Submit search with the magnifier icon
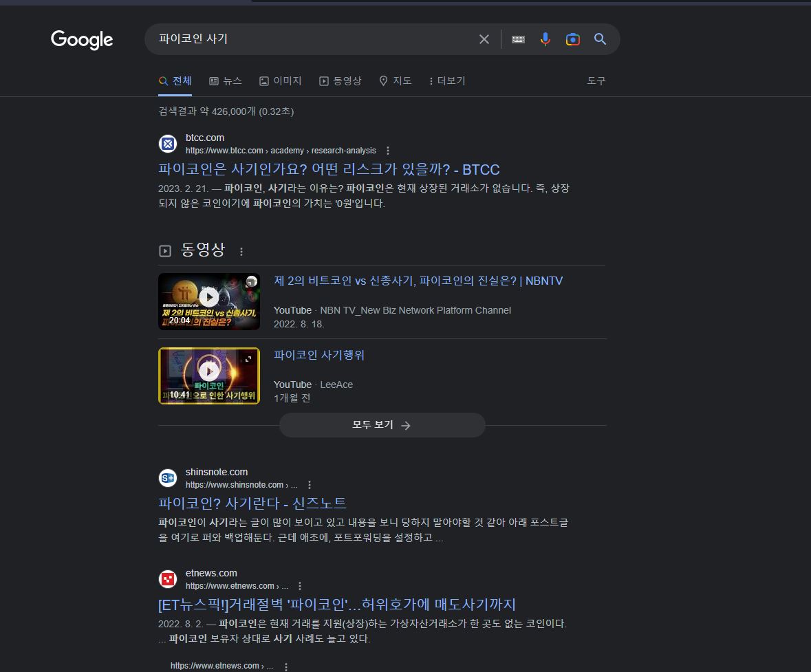Screen dimensions: 811x672 (600, 39)
